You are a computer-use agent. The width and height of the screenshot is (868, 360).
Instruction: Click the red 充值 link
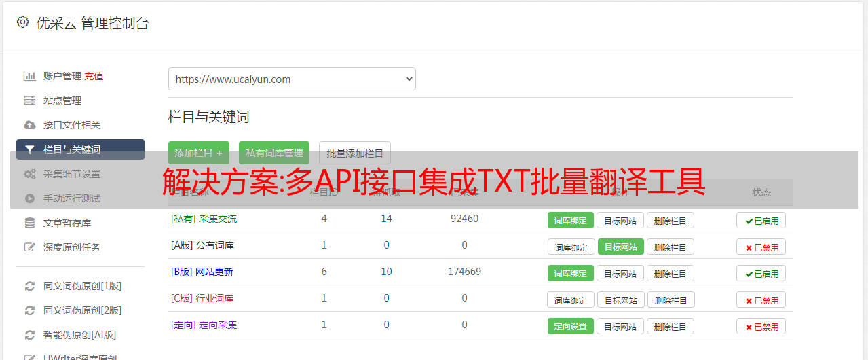coord(94,76)
